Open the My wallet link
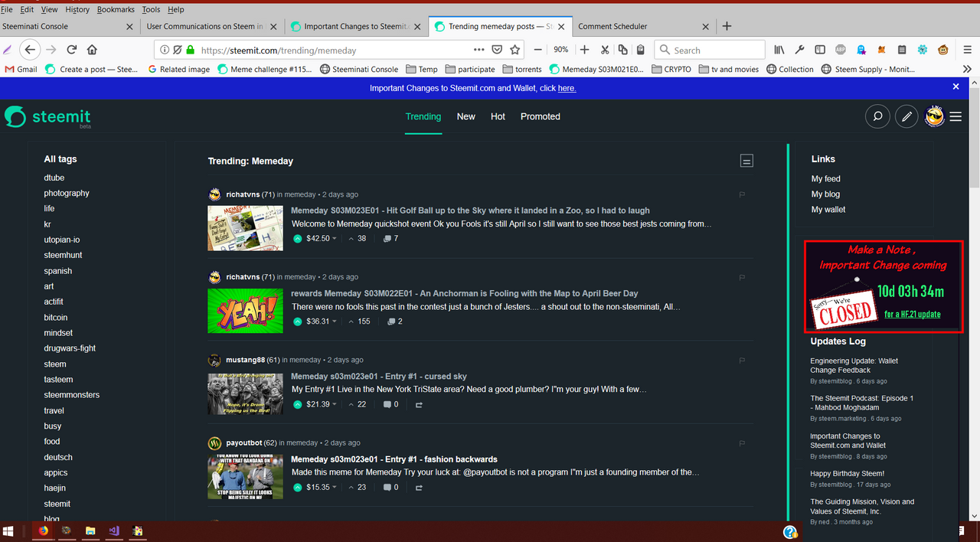980x542 pixels. (828, 209)
